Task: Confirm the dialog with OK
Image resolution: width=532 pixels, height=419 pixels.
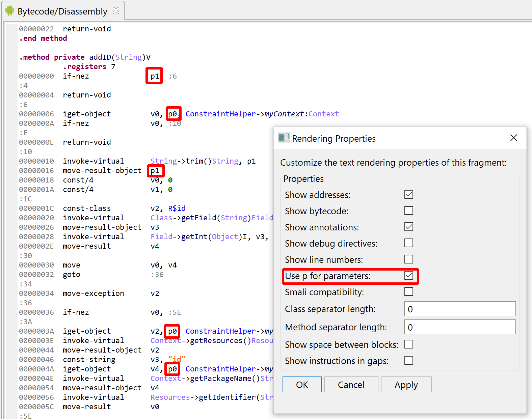Action: point(302,384)
